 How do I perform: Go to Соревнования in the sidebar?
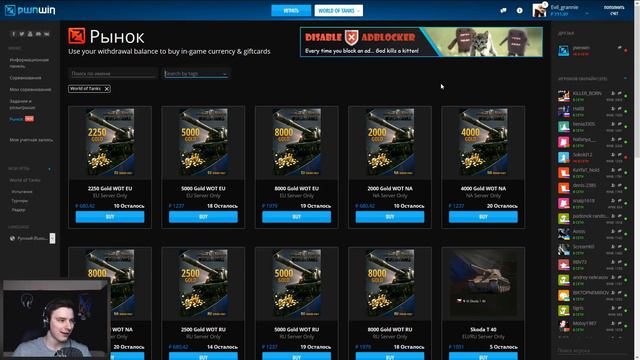[x=25, y=78]
